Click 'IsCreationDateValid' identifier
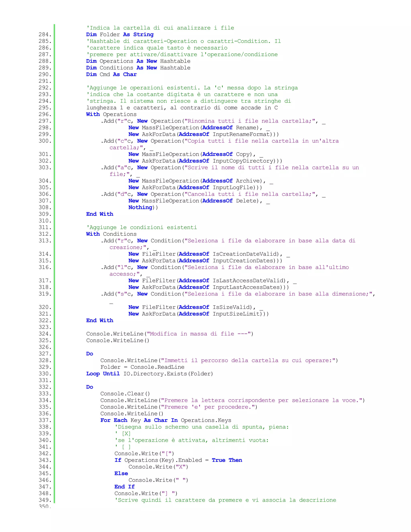Image resolution: width=411 pixels, height=532 pixels. (244, 254)
